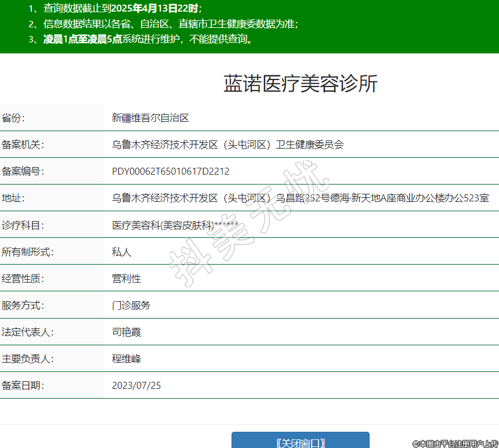Viewport: 499px width, 448px height.
Task: Click the filing date 2023/07/25
Action: pyautogui.click(x=136, y=385)
